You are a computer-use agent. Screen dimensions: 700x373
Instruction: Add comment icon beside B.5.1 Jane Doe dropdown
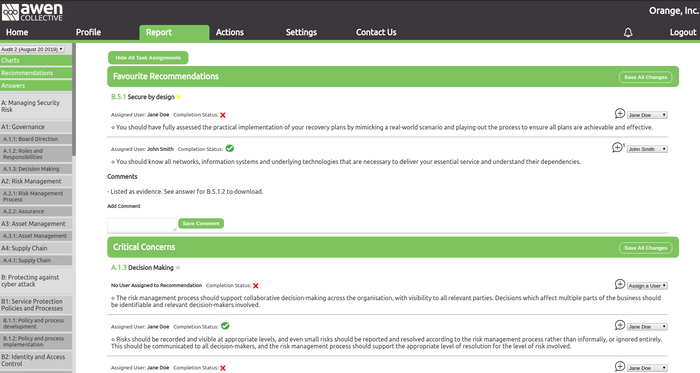[x=620, y=114]
